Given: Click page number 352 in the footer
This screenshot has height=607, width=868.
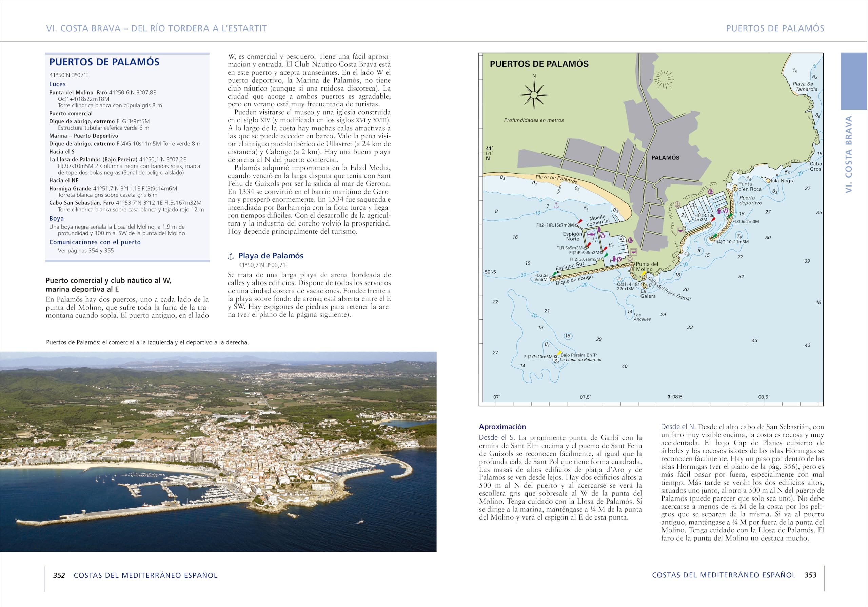Looking at the screenshot, I should [59, 575].
